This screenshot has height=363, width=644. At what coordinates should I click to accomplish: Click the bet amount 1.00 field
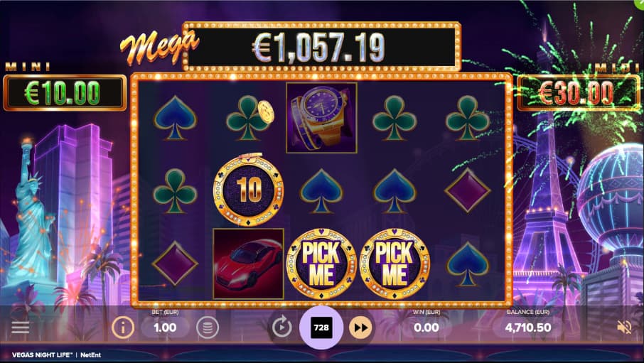(x=165, y=327)
